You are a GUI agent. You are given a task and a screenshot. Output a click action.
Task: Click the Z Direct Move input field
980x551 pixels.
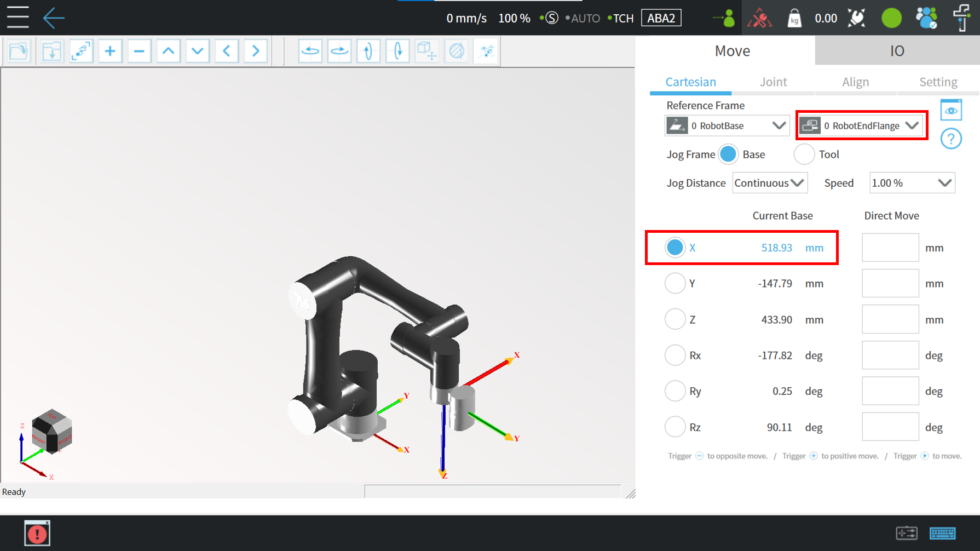pyautogui.click(x=890, y=319)
